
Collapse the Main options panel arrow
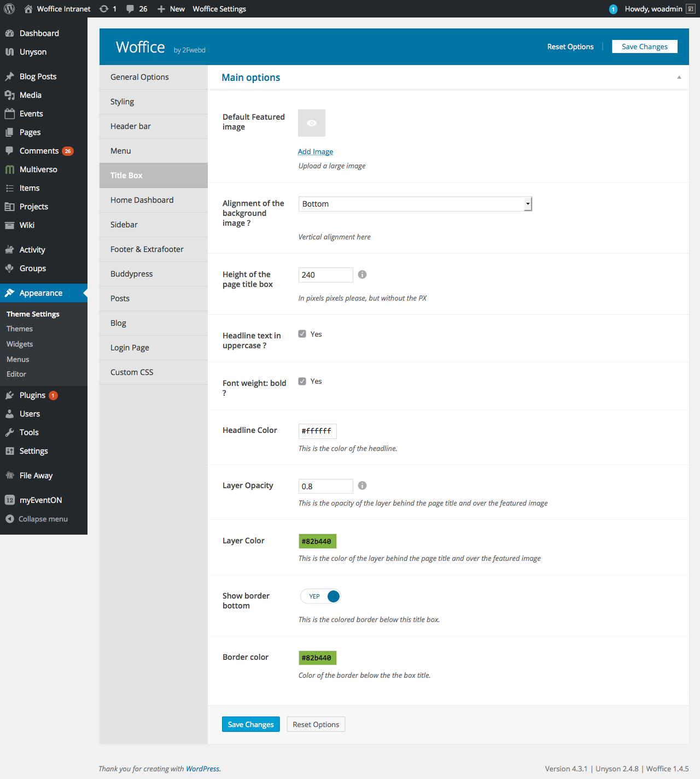click(x=679, y=78)
